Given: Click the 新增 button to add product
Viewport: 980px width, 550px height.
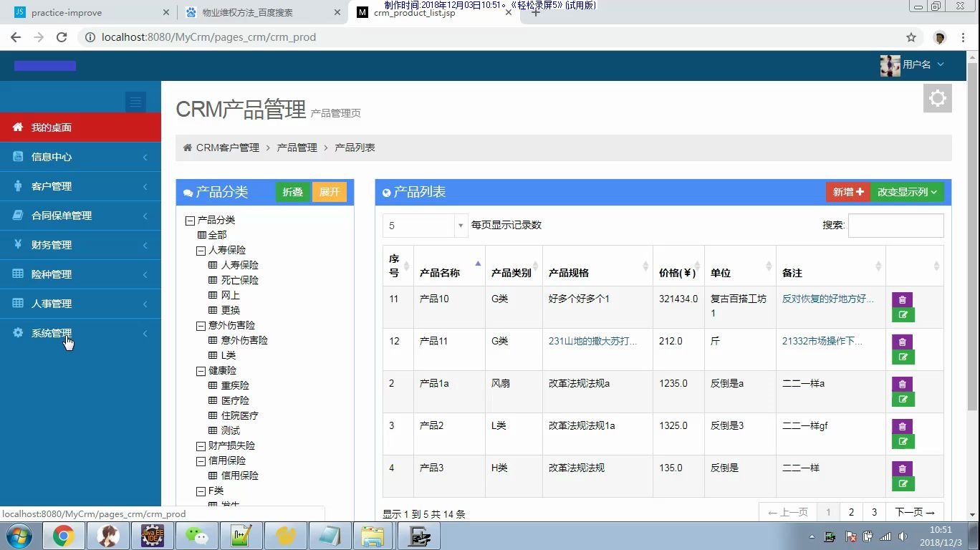Looking at the screenshot, I should (x=847, y=191).
